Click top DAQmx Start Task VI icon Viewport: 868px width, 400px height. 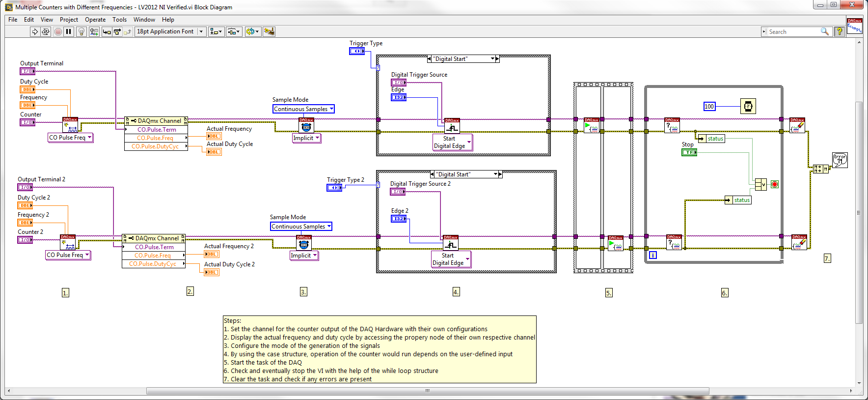tap(592, 125)
